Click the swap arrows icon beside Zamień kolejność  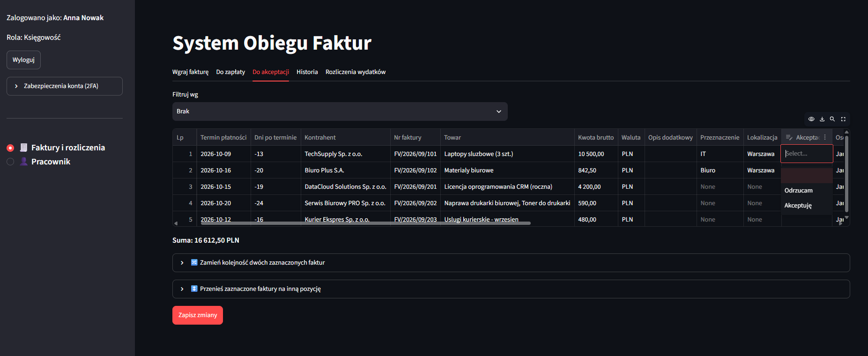(x=194, y=262)
